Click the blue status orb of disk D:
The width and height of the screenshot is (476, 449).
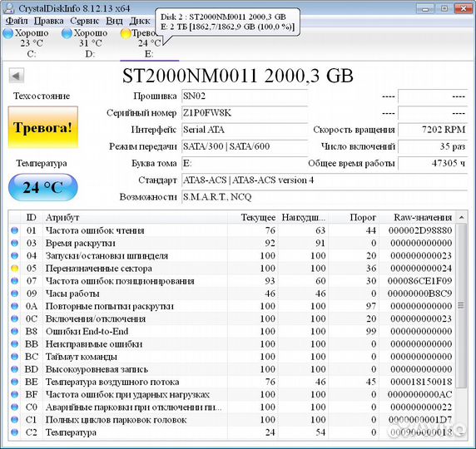(67, 33)
